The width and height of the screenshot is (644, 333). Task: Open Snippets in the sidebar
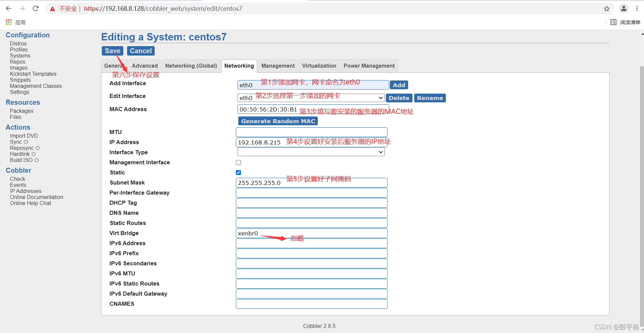point(20,80)
